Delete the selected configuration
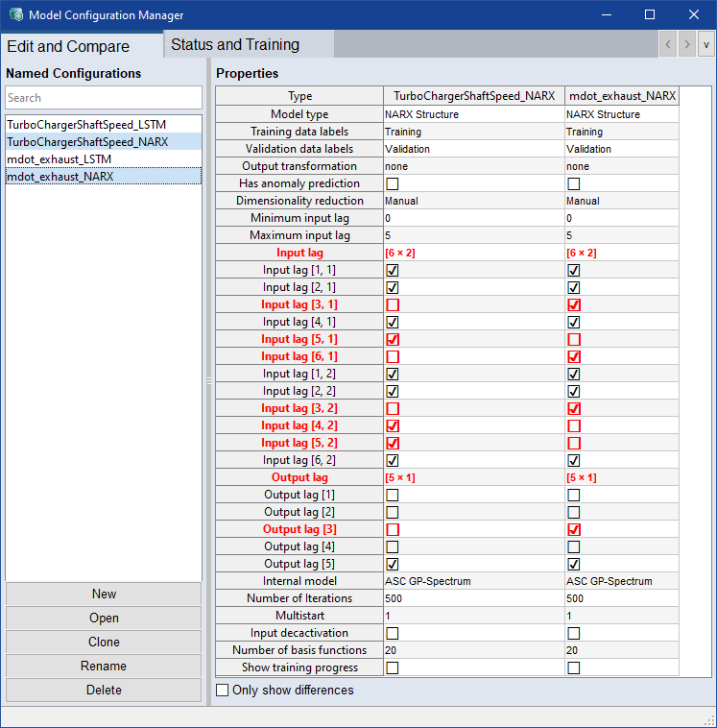The height and width of the screenshot is (728, 717). [x=104, y=690]
